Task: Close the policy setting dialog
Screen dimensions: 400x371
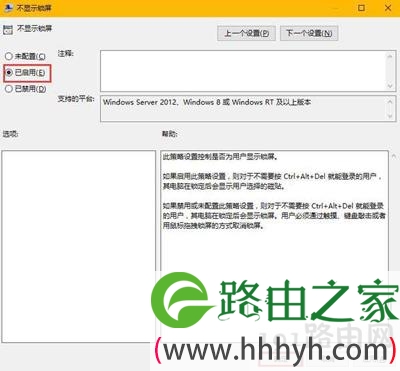Action: pos(388,8)
